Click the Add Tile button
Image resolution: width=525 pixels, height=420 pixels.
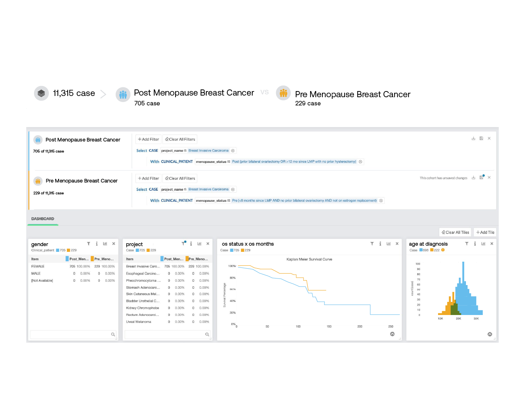[485, 232]
